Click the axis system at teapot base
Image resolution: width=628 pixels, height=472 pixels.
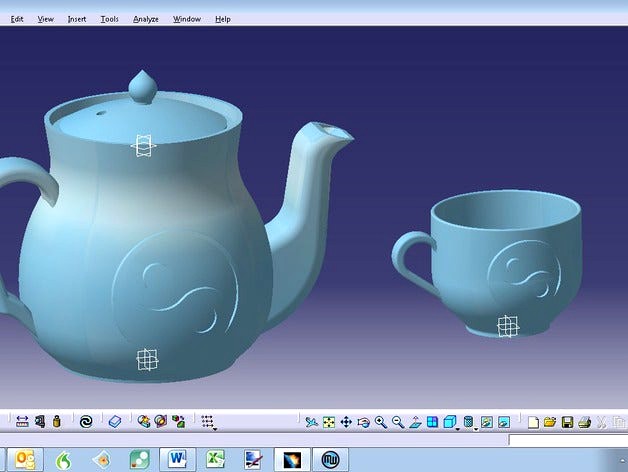pyautogui.click(x=147, y=359)
